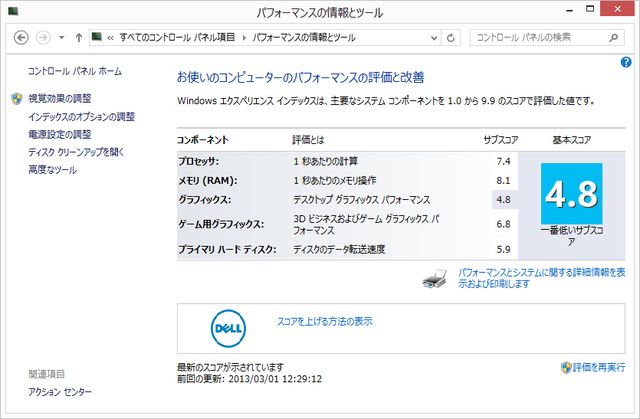Screen dimensions: 640x419
Task: Expand the double chevron at breadcrumb start
Action: pos(110,38)
